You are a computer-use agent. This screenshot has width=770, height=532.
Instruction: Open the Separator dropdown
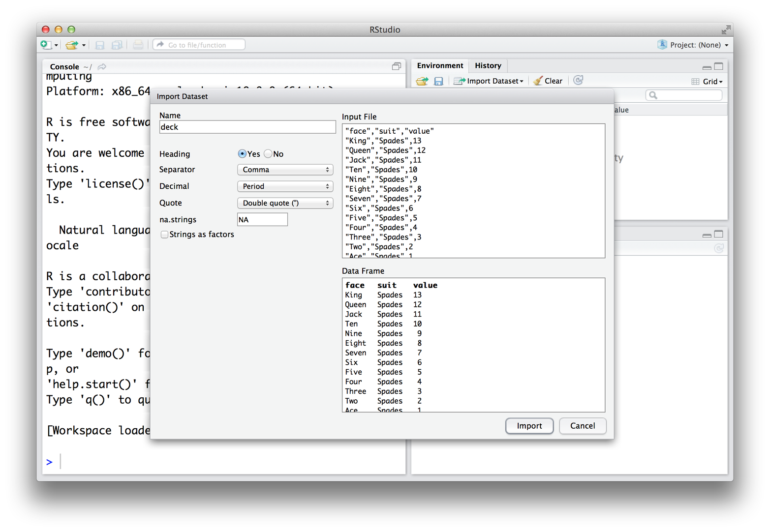pyautogui.click(x=285, y=170)
